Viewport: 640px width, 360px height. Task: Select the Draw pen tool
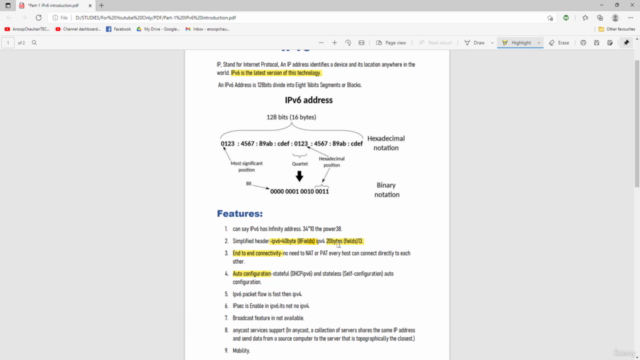pos(475,43)
